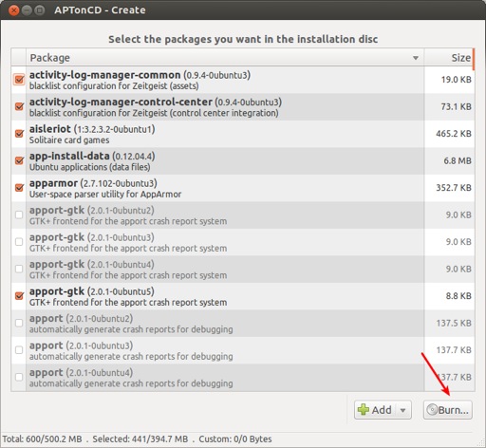Click 'Custom: 0/0 Bytes' status text
This screenshot has width=486, height=448.
235,439
